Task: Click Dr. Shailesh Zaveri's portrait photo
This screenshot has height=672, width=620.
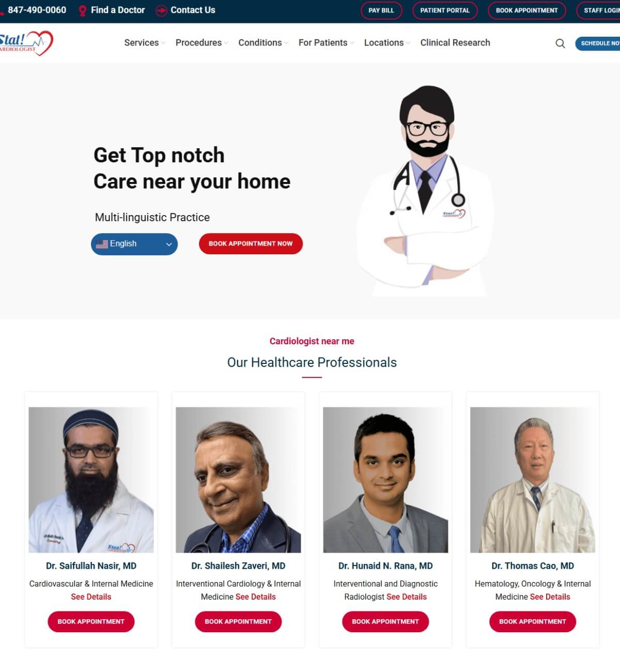Action: (238, 480)
